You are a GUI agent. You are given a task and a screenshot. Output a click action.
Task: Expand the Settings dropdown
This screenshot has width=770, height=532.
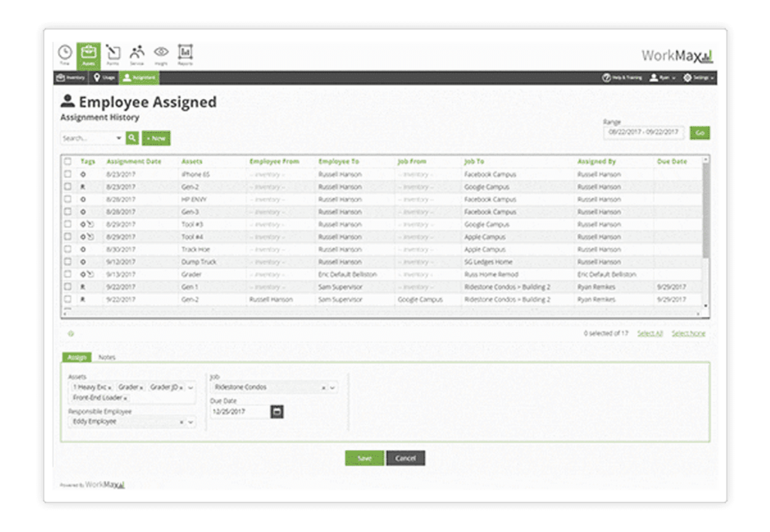pyautogui.click(x=699, y=77)
